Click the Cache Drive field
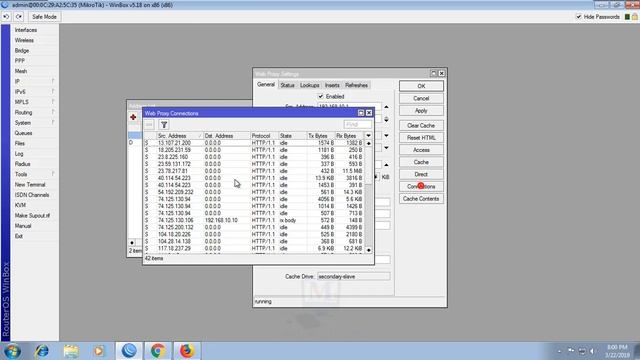640x360 pixels. click(353, 276)
